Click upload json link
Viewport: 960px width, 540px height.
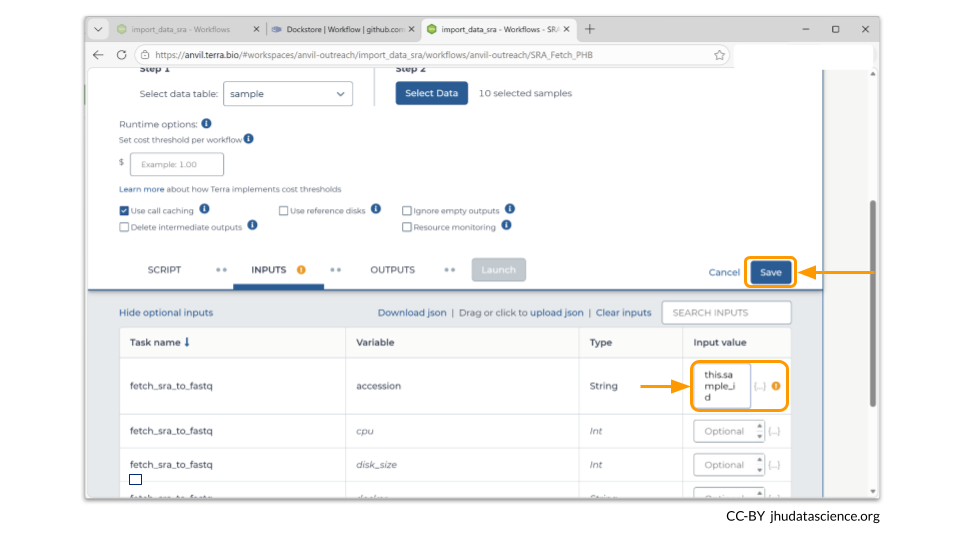point(557,313)
